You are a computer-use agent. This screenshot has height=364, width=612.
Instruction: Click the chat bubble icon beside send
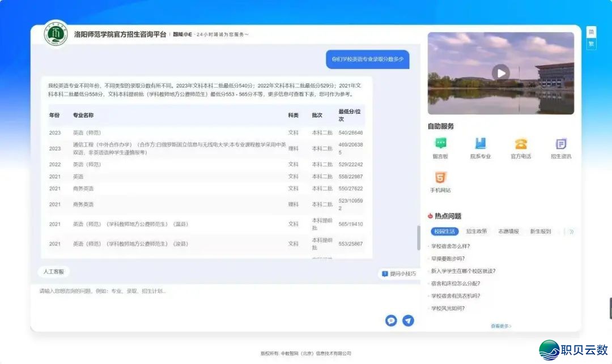point(391,320)
